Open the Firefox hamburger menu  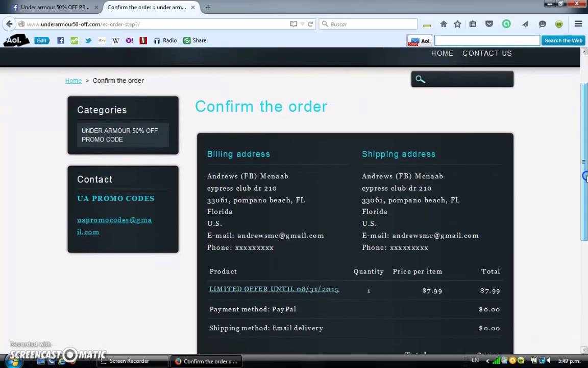coord(578,24)
